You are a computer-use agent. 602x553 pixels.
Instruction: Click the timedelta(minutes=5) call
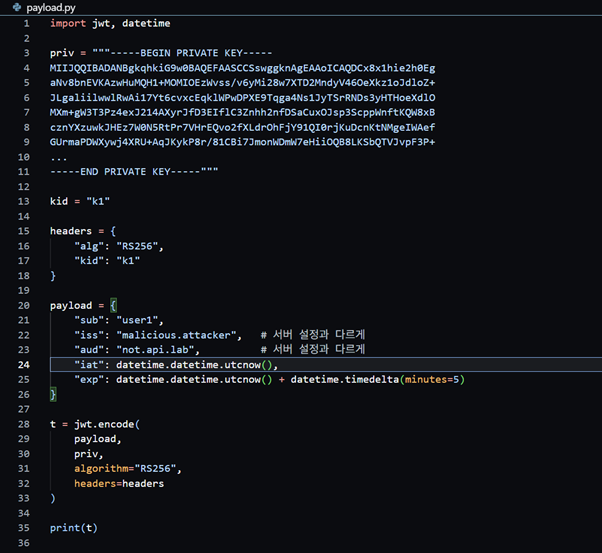pos(378,380)
